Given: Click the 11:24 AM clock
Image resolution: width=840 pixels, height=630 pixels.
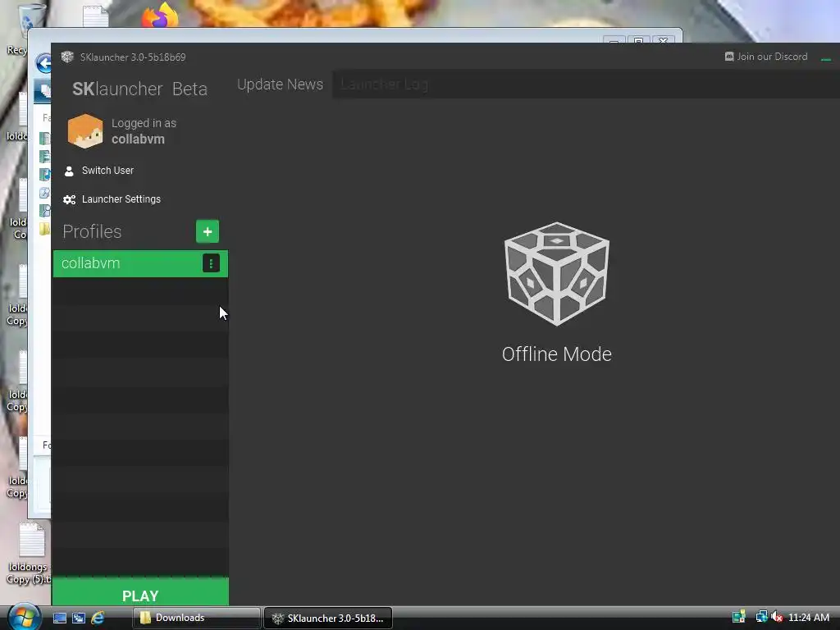Looking at the screenshot, I should [808, 618].
